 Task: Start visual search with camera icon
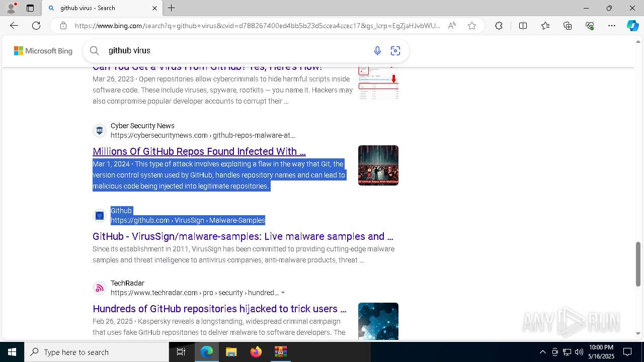(x=395, y=50)
